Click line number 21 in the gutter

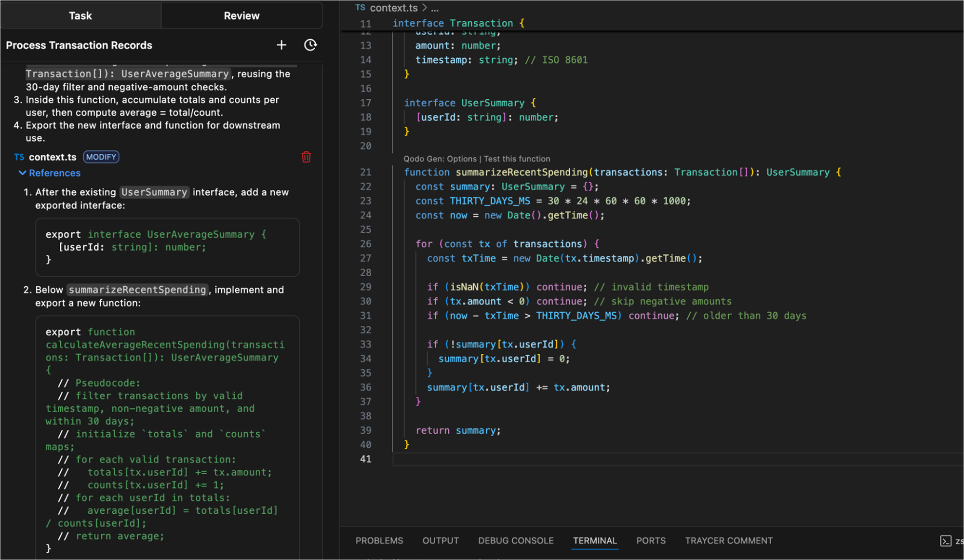(x=366, y=172)
